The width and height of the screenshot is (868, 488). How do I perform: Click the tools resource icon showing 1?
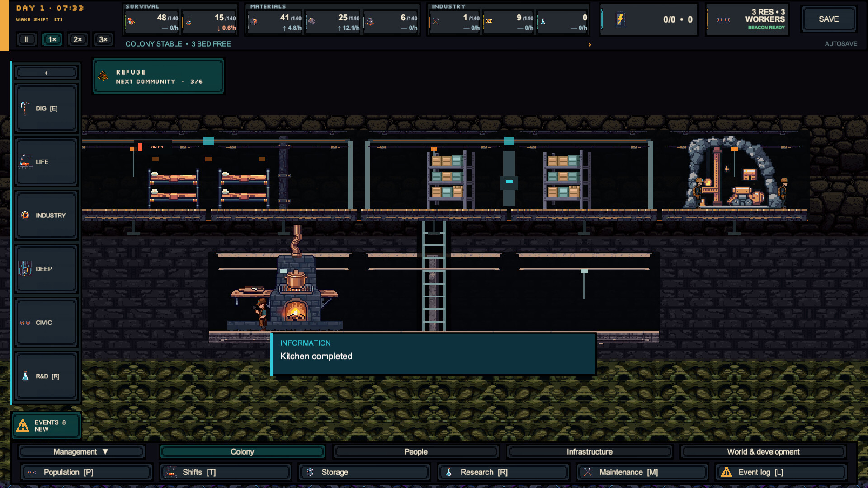point(435,21)
